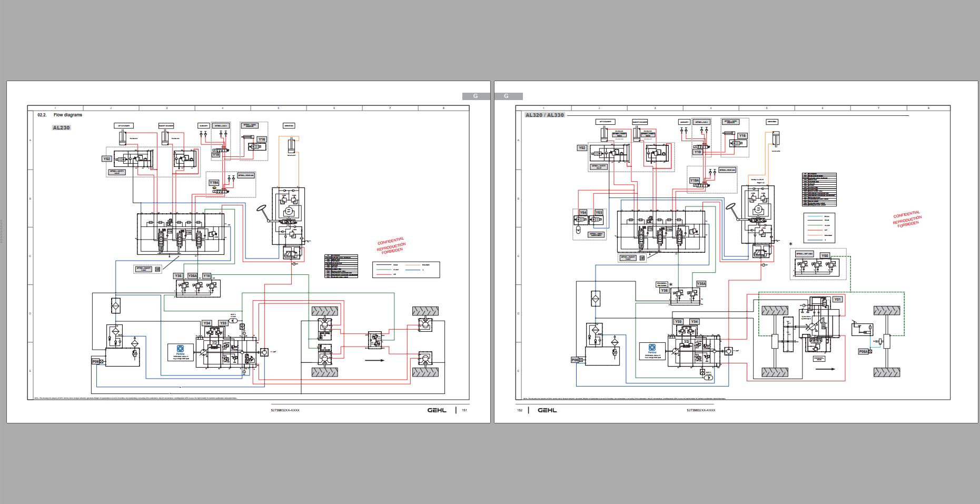The width and height of the screenshot is (980, 504).
Task: Click the Y65 label on the AL320 / AL330 page
Action: click(825, 256)
